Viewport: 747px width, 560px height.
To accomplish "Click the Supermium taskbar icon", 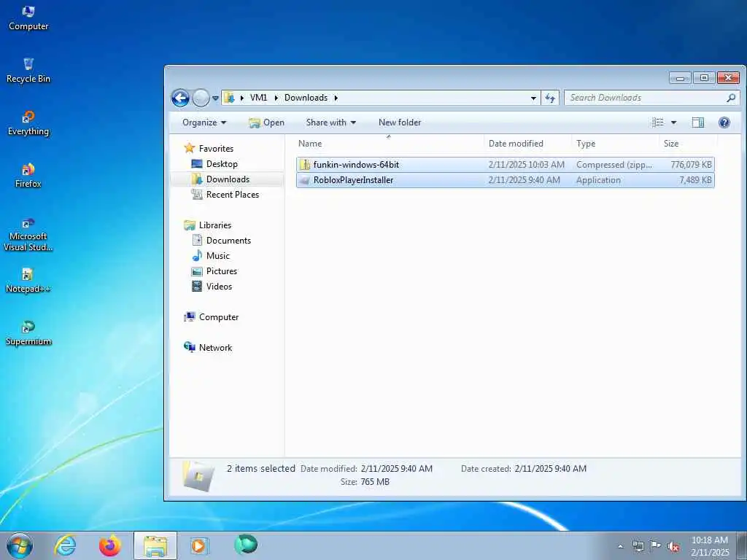I will (x=246, y=544).
